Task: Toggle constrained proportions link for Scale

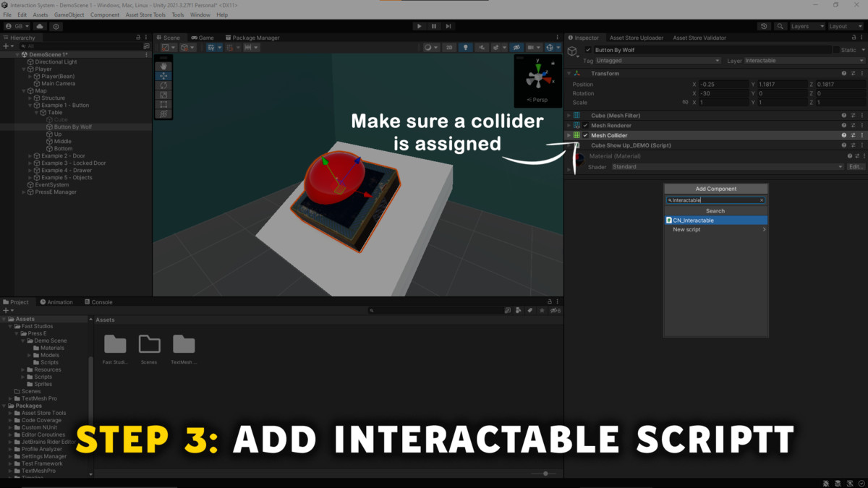Action: coord(685,102)
